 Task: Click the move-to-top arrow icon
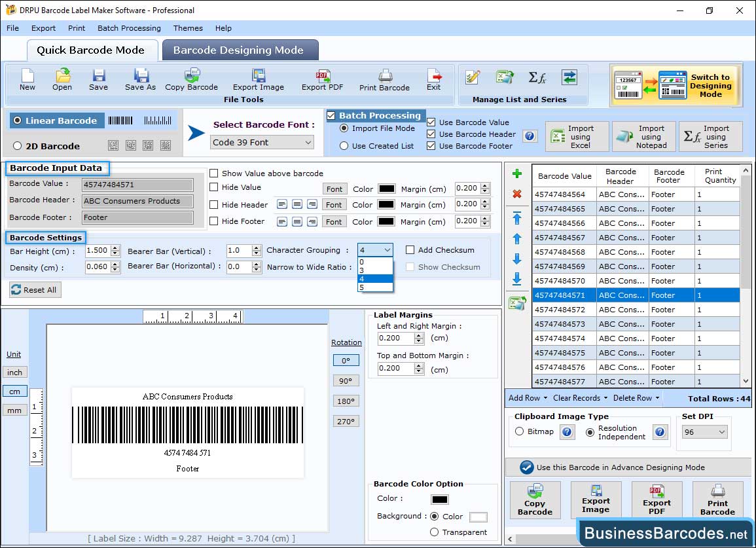pos(517,218)
